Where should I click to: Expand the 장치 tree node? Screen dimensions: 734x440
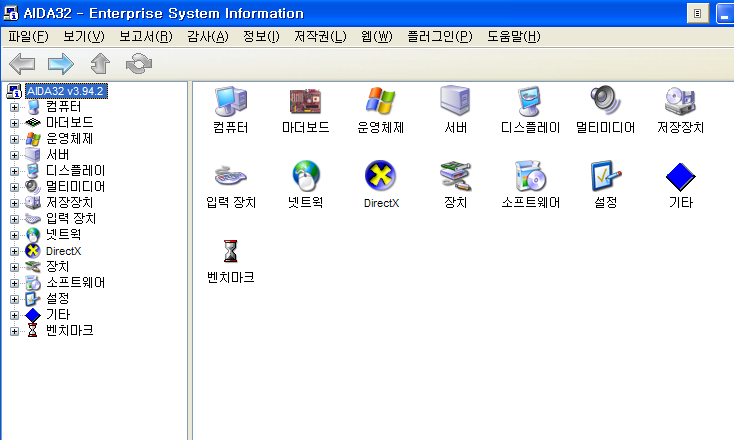pyautogui.click(x=14, y=267)
